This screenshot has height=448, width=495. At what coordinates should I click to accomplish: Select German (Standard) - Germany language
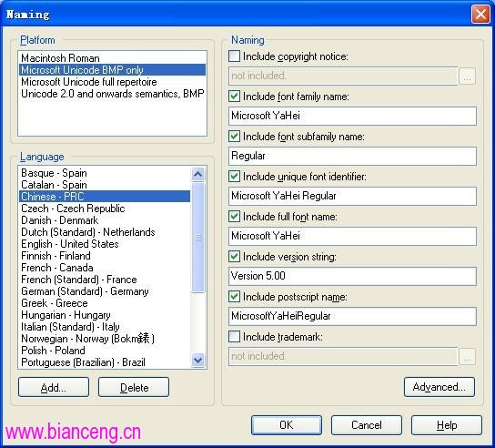click(x=105, y=291)
